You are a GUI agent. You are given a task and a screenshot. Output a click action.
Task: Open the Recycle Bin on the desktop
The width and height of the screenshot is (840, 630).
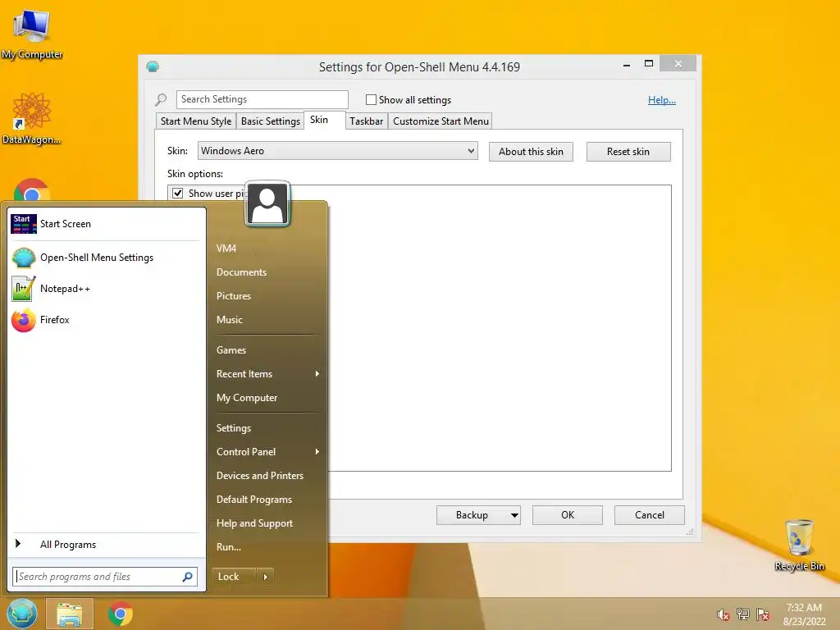point(799,545)
